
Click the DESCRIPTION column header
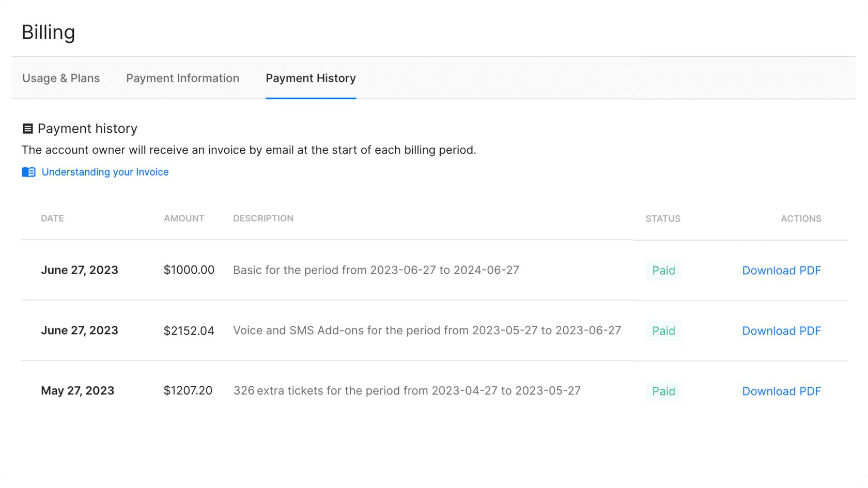point(263,218)
